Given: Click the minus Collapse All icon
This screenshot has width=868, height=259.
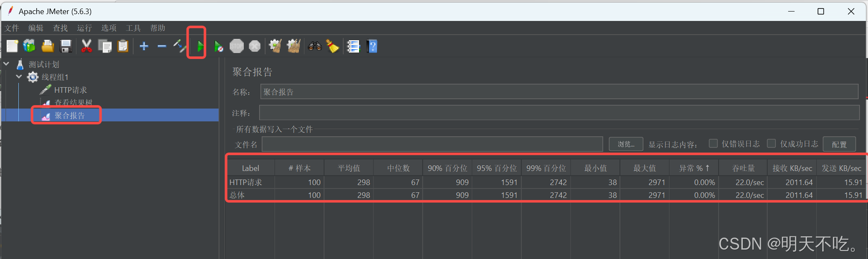Looking at the screenshot, I should pos(162,46).
